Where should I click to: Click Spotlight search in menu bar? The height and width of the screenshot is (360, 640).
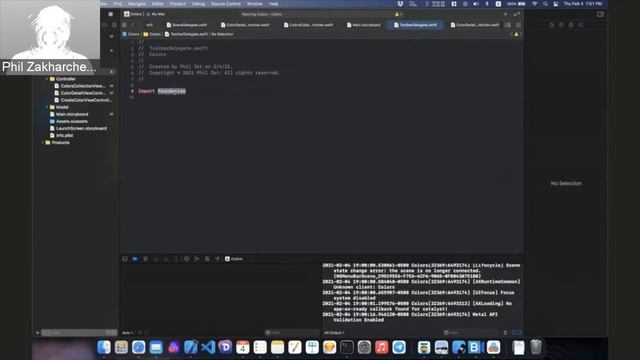(x=545, y=4)
